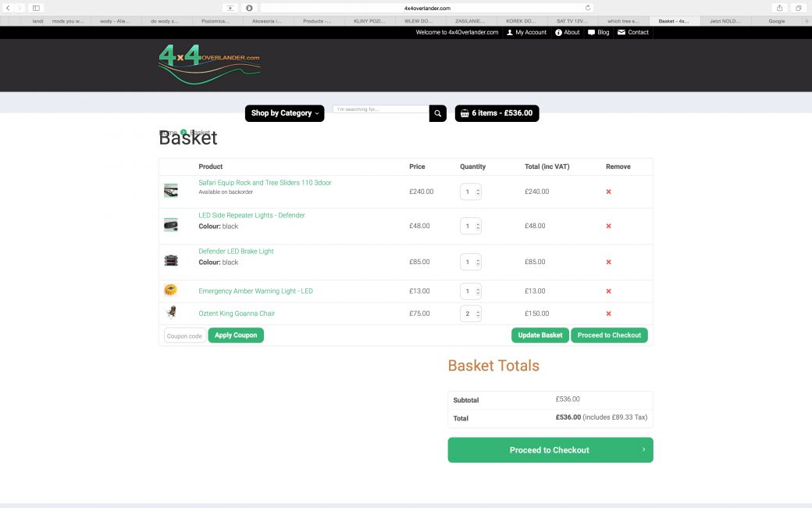Viewport: 812px width, 508px height.
Task: Open the Defender LED Brake Light link
Action: (x=236, y=251)
